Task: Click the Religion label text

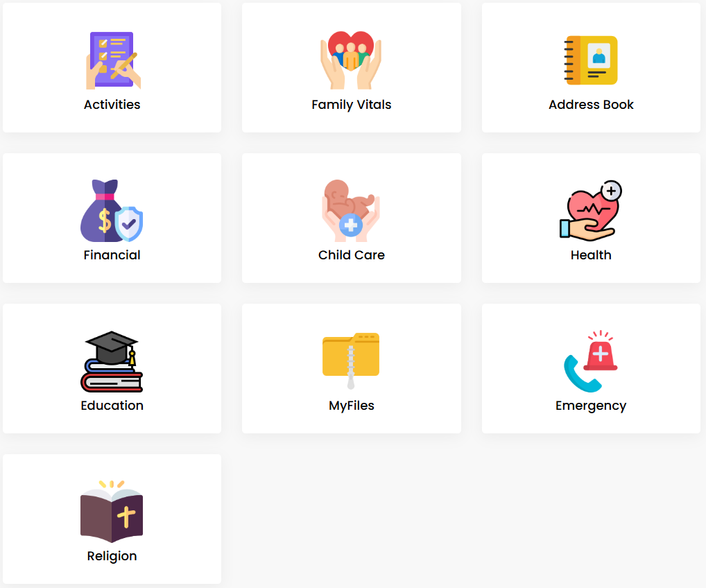Action: tap(112, 556)
